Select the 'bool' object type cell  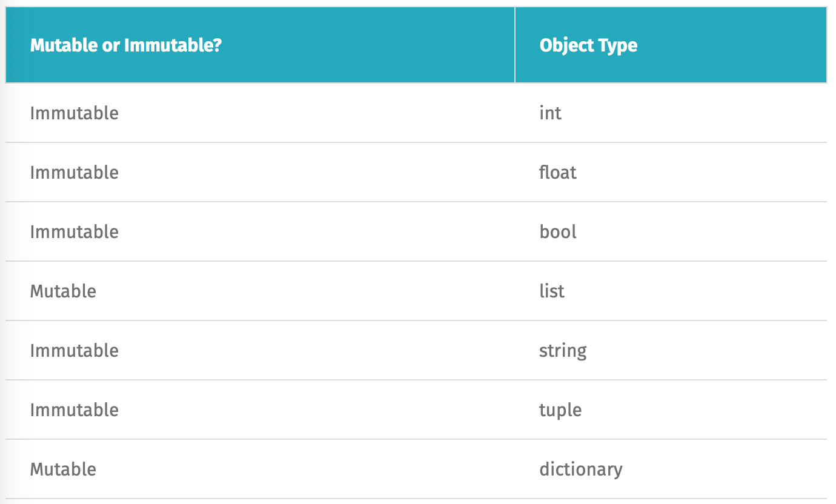click(x=557, y=232)
